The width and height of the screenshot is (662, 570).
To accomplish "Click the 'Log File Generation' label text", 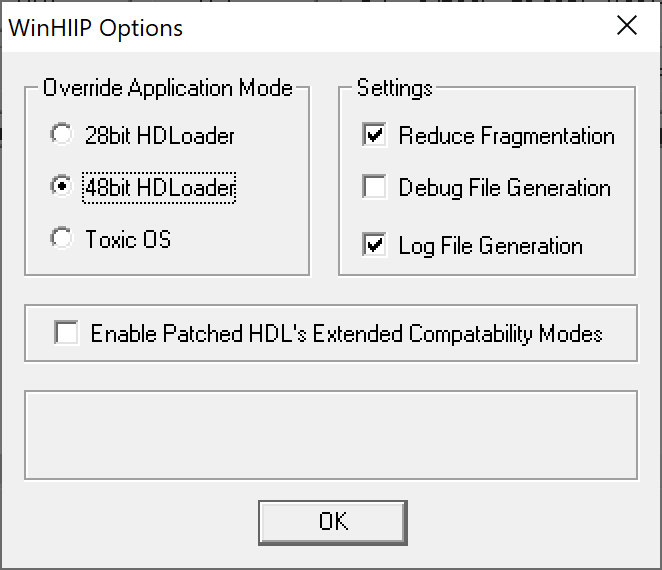I will tap(490, 245).
